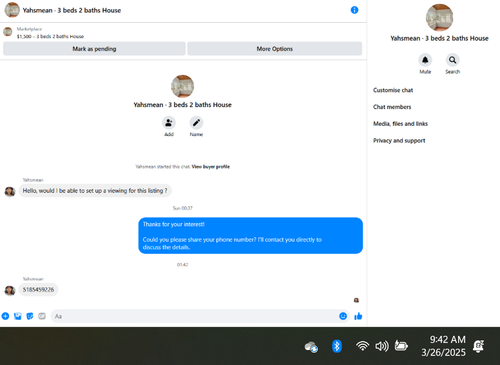Open the notifications bell in taskbar
Image resolution: width=500 pixels, height=365 pixels.
coord(478,346)
